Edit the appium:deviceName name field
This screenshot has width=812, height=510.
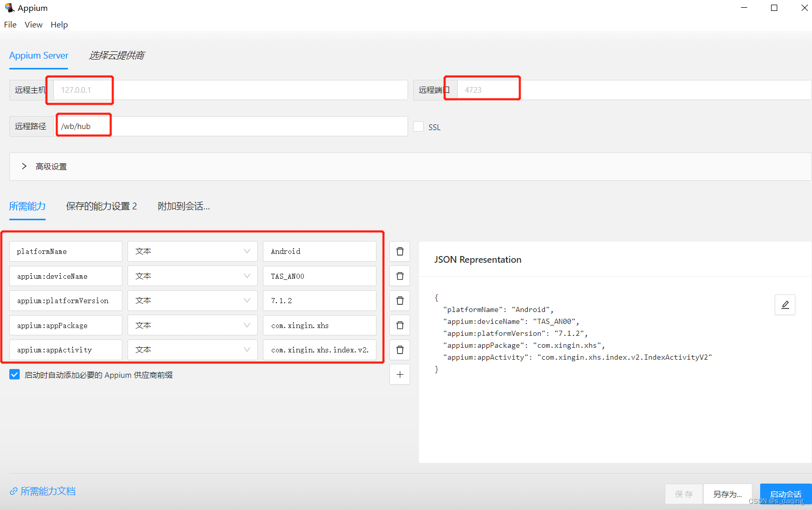click(66, 276)
